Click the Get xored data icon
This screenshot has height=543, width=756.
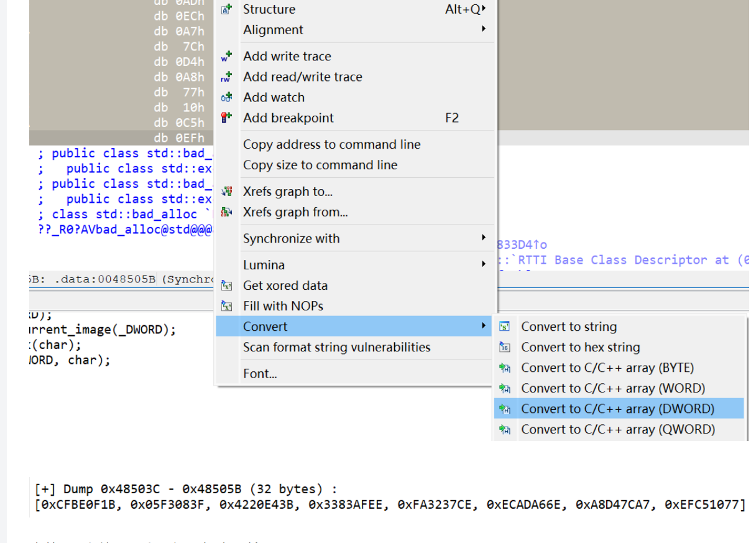pyautogui.click(x=227, y=286)
